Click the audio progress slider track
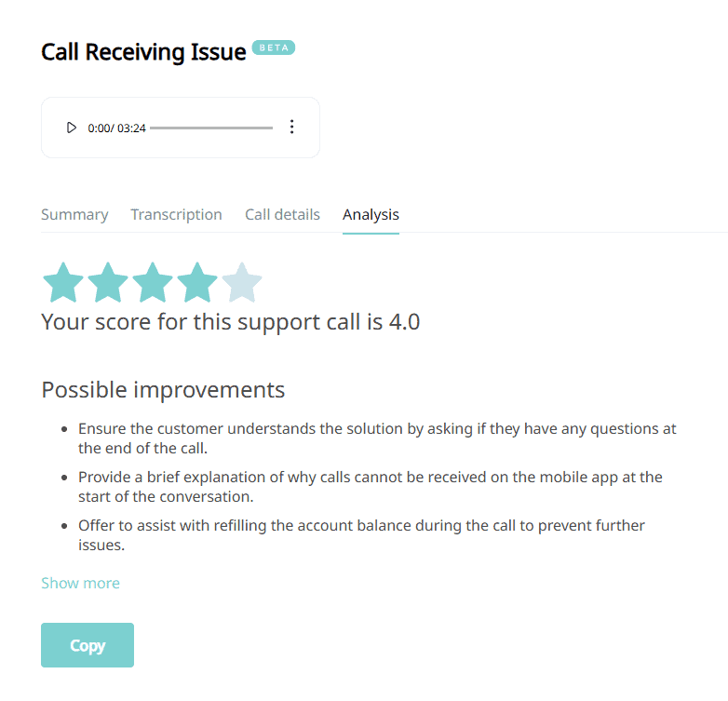This screenshot has width=728, height=701. pyautogui.click(x=211, y=128)
